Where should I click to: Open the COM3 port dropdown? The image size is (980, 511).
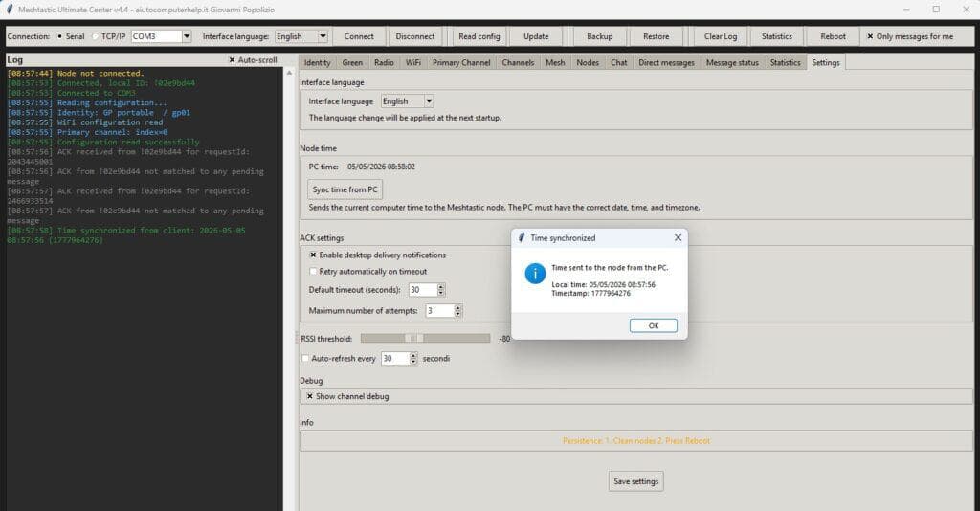(187, 36)
